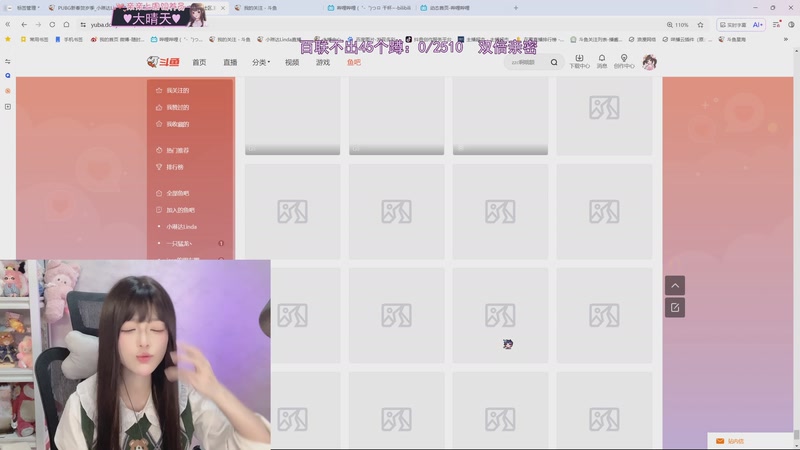Switch to the 我的关注 - 斗鱼 tab
This screenshot has height=450, width=800.
click(x=278, y=8)
